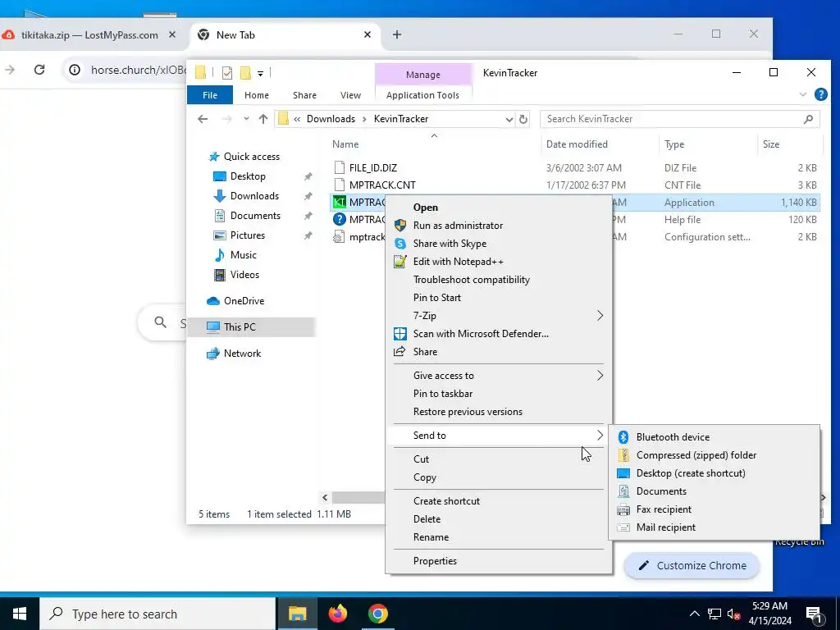The image size is (840, 630).
Task: Switch to the Home ribbon tab
Action: click(x=257, y=95)
